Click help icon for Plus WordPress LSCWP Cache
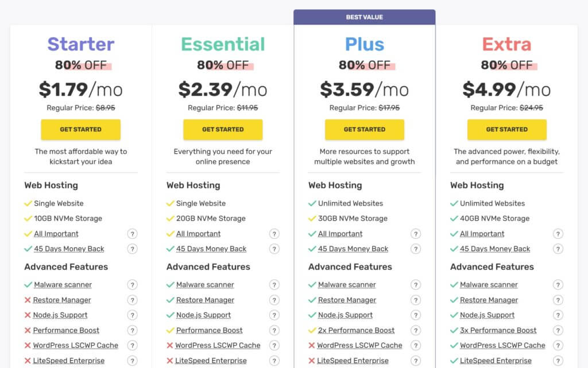The width and height of the screenshot is (588, 368). [x=416, y=346]
